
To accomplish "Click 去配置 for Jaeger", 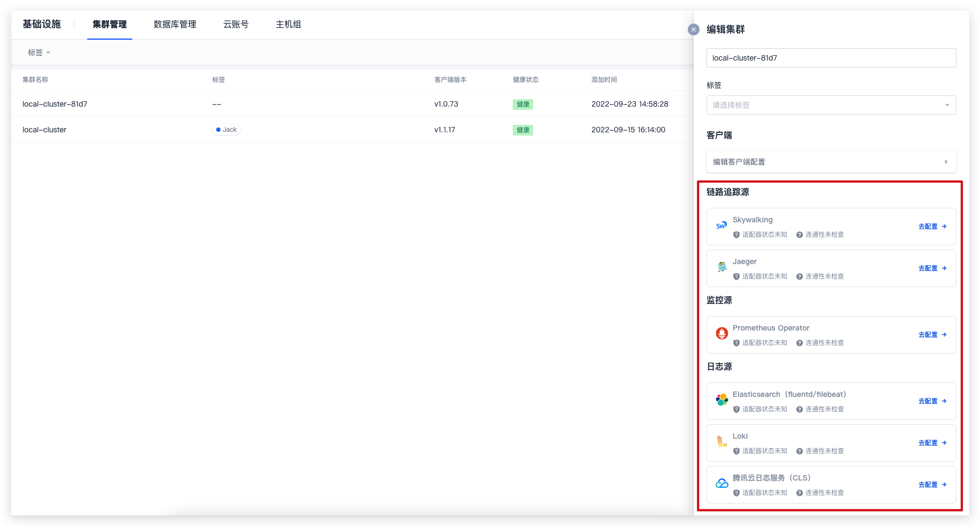I will pyautogui.click(x=932, y=268).
